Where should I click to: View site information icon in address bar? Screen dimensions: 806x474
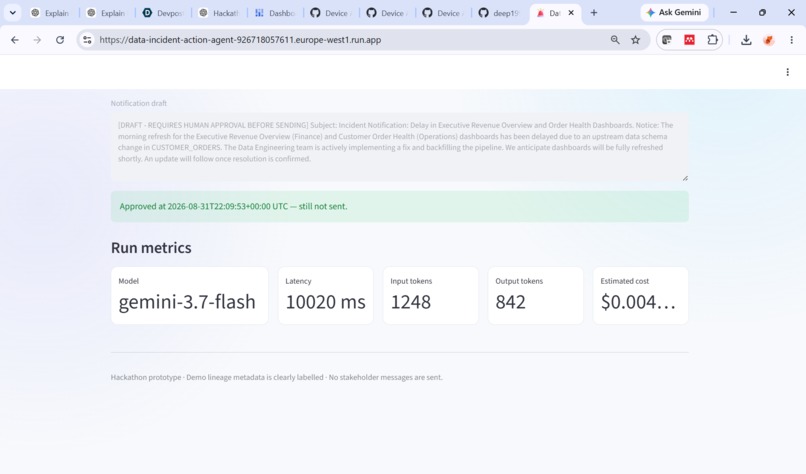pyautogui.click(x=87, y=40)
